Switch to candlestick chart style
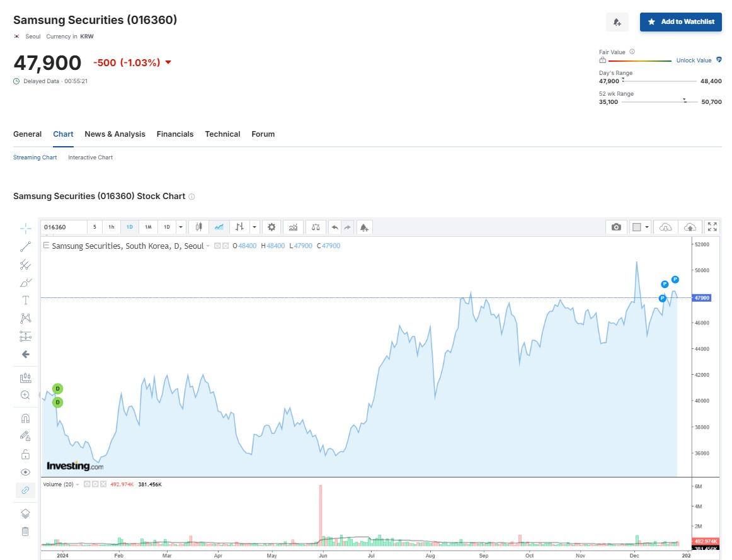The height and width of the screenshot is (560, 732). click(199, 227)
